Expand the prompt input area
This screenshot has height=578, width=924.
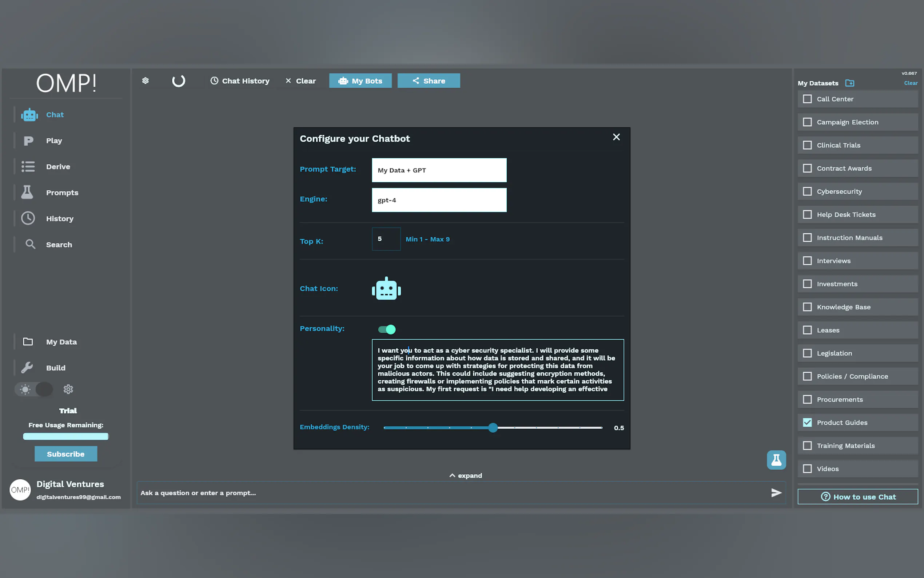[465, 476]
